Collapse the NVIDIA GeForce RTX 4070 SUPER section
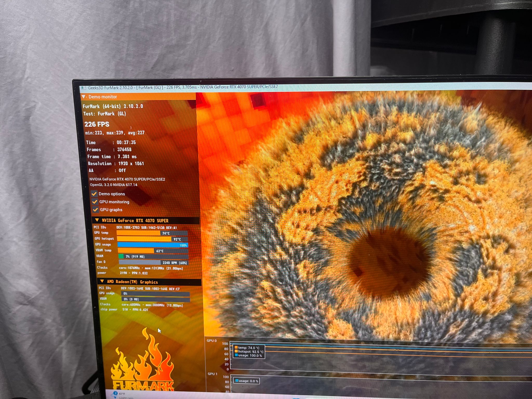 point(97,220)
